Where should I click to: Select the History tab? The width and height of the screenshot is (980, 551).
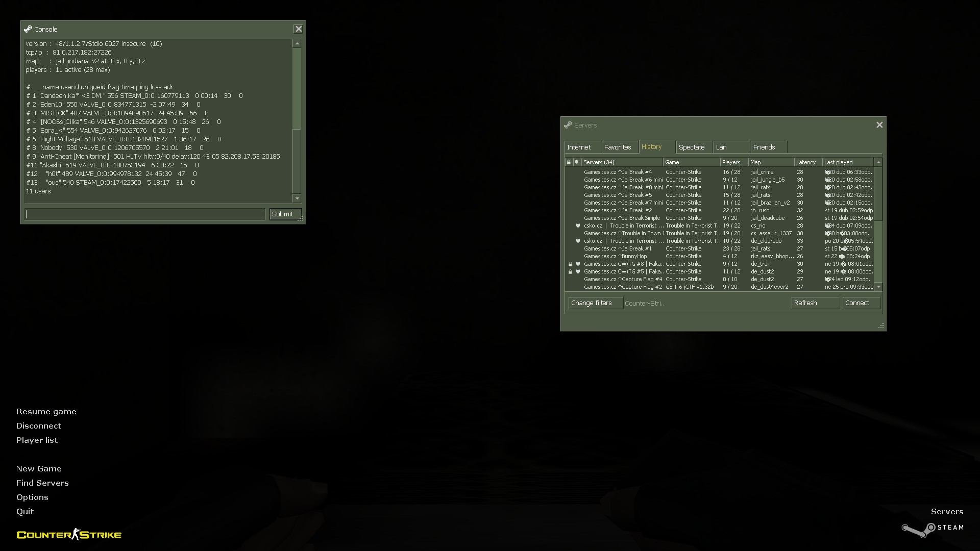pyautogui.click(x=657, y=146)
